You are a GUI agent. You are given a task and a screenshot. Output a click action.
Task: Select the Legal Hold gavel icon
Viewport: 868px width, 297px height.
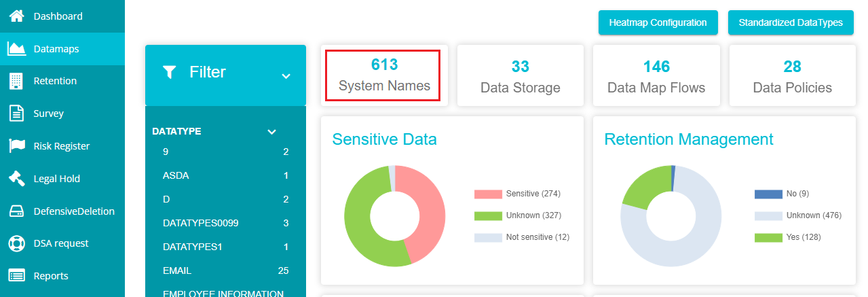(16, 179)
